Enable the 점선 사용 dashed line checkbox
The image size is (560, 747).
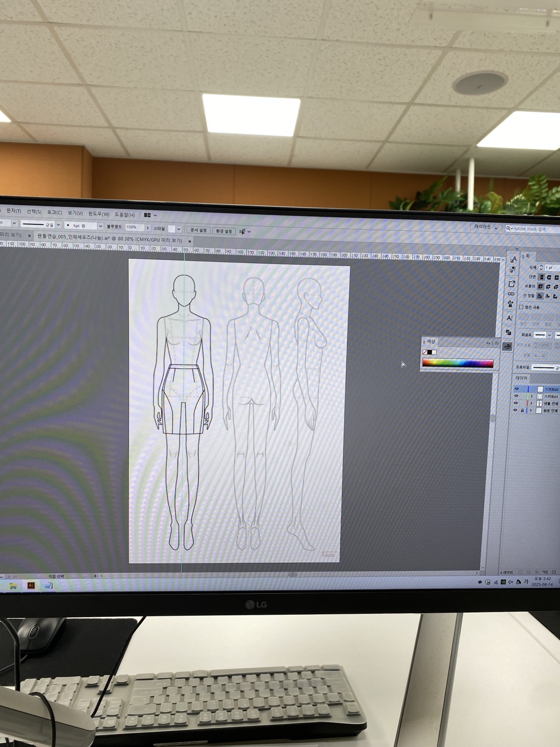(x=521, y=307)
